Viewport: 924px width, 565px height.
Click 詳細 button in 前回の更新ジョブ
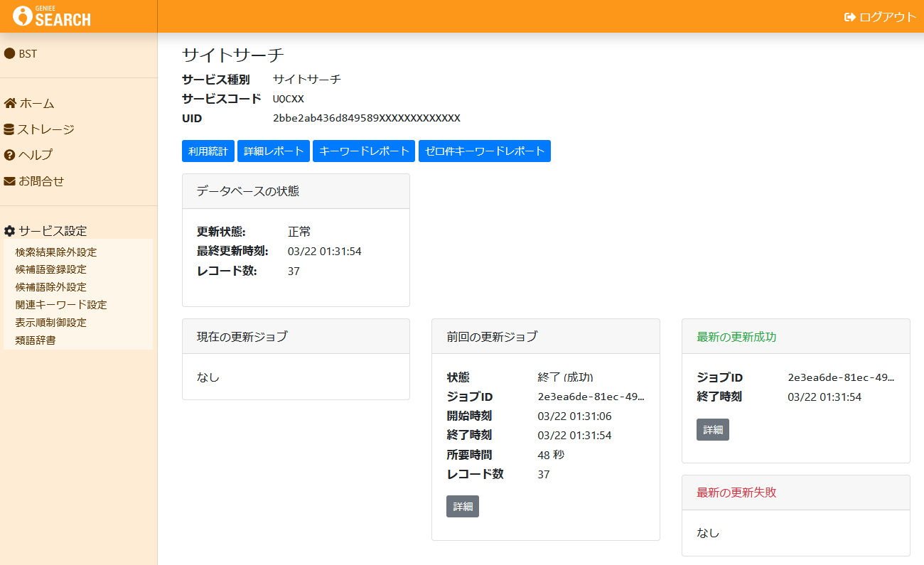click(462, 507)
